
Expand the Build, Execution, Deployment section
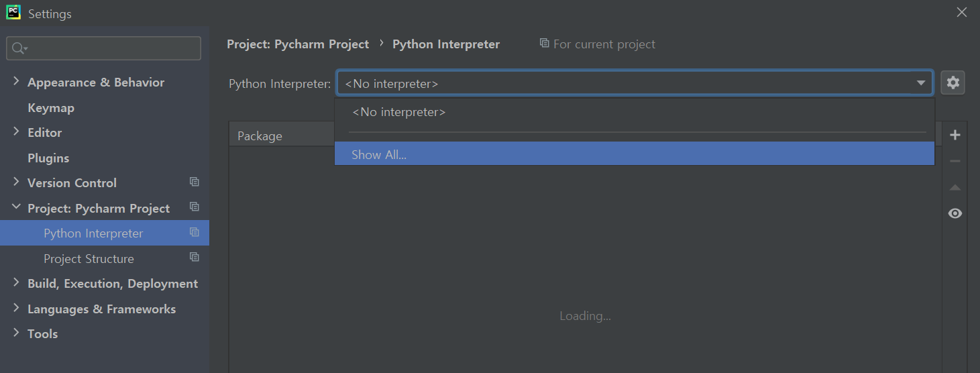[16, 282]
